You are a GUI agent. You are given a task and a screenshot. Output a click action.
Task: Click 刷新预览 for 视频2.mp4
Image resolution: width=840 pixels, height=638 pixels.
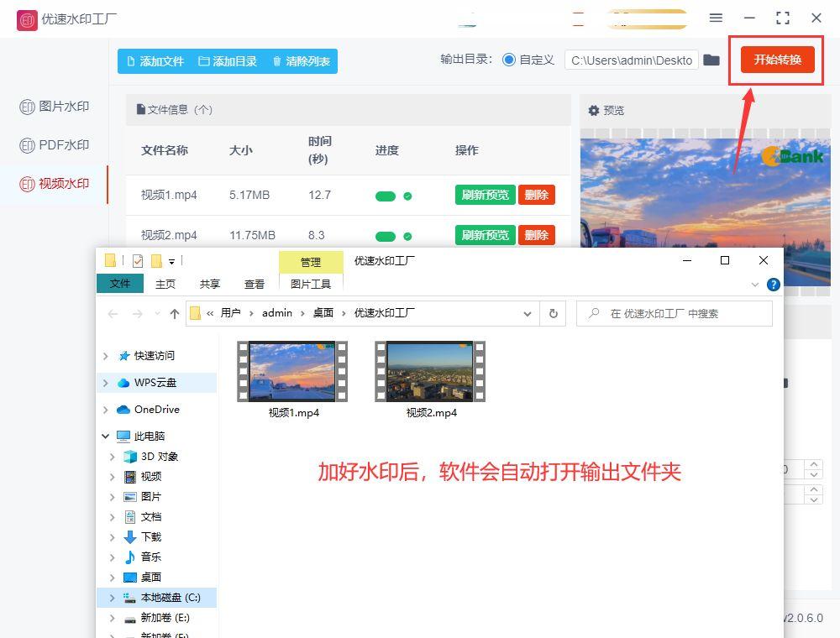(486, 235)
